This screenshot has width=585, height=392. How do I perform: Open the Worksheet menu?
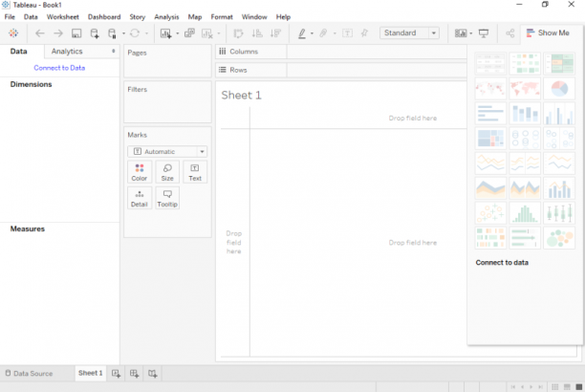(63, 17)
